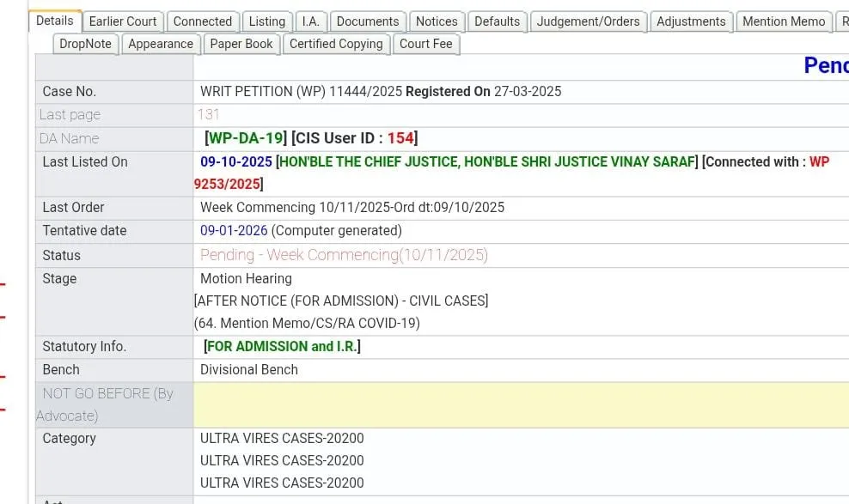The image size is (849, 504).
Task: View the Paper Book tab
Action: [x=241, y=44]
